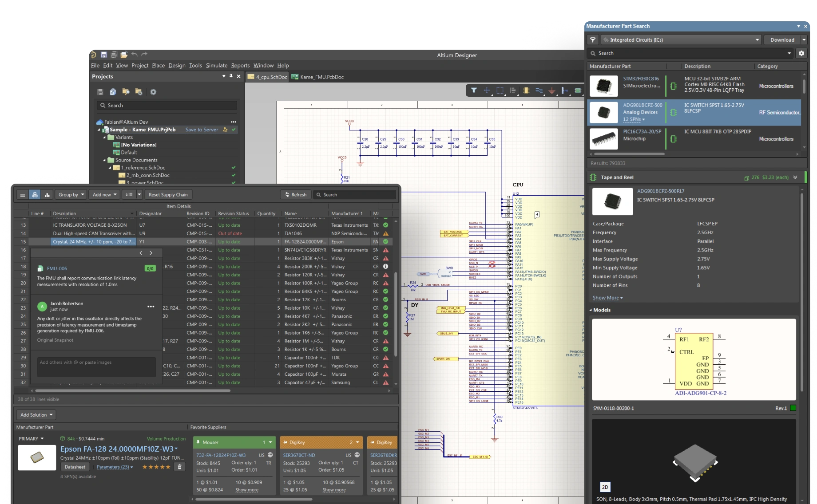Toggle the 2D view of footprint model
The image size is (817, 504).
605,487
